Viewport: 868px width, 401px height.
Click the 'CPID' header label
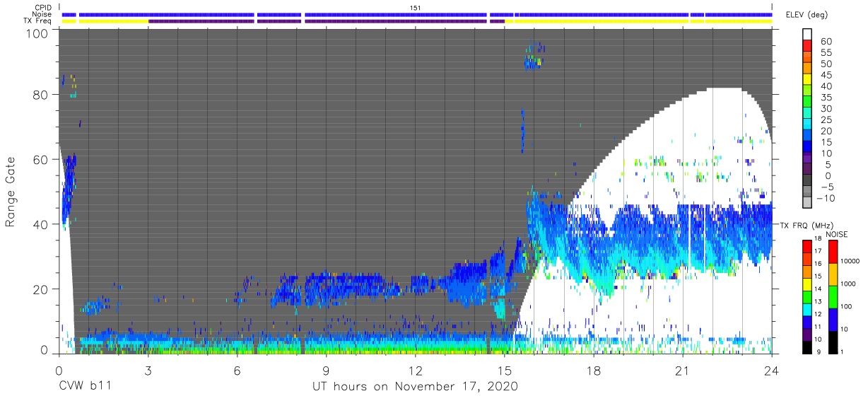coord(45,8)
